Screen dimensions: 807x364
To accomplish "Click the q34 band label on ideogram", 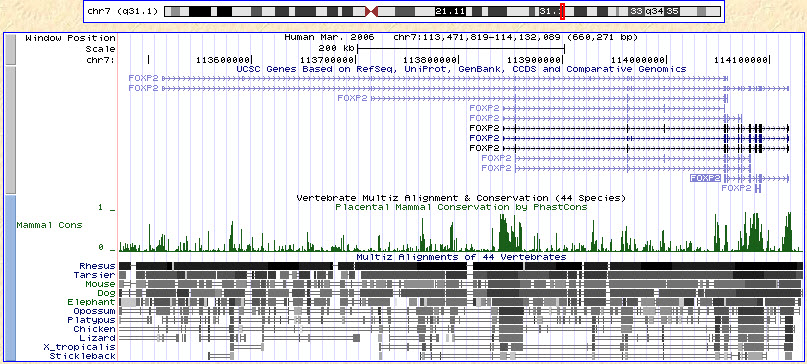I will point(655,11).
